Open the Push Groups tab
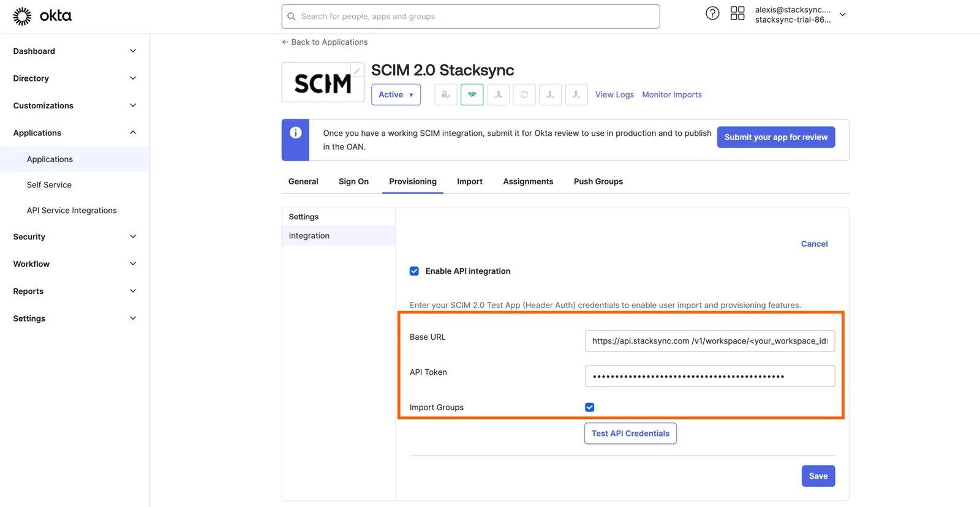980x507 pixels. pyautogui.click(x=598, y=181)
